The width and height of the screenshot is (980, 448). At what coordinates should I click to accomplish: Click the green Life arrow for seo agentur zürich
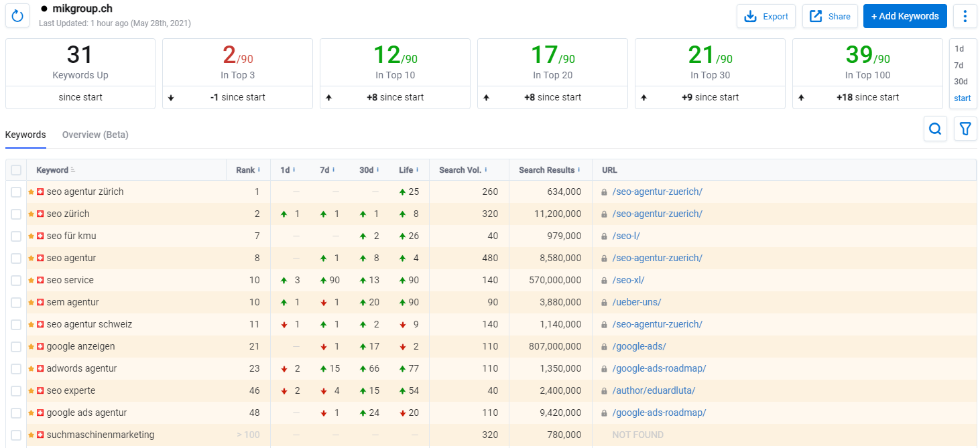(x=402, y=192)
